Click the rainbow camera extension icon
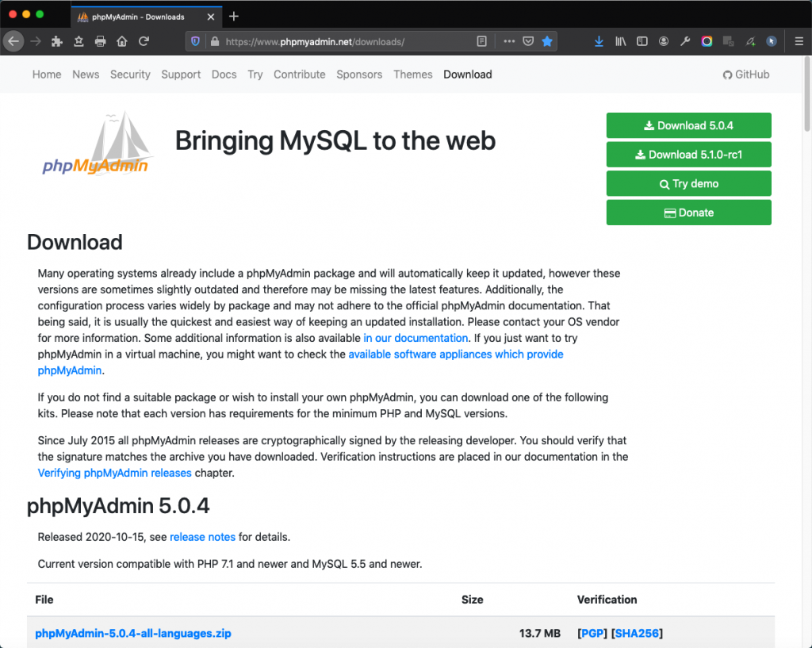 (707, 41)
